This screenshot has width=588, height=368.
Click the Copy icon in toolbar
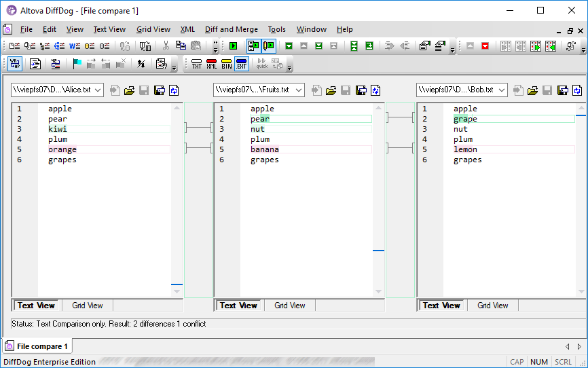coord(181,45)
